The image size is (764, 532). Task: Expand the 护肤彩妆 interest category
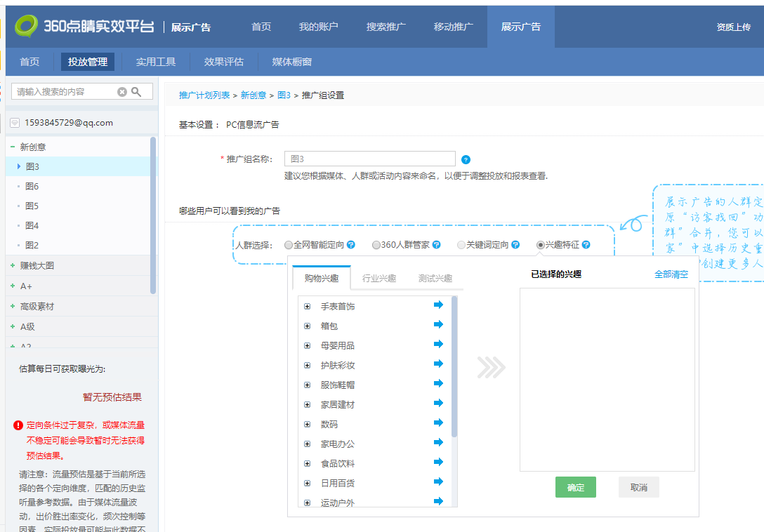tap(308, 366)
